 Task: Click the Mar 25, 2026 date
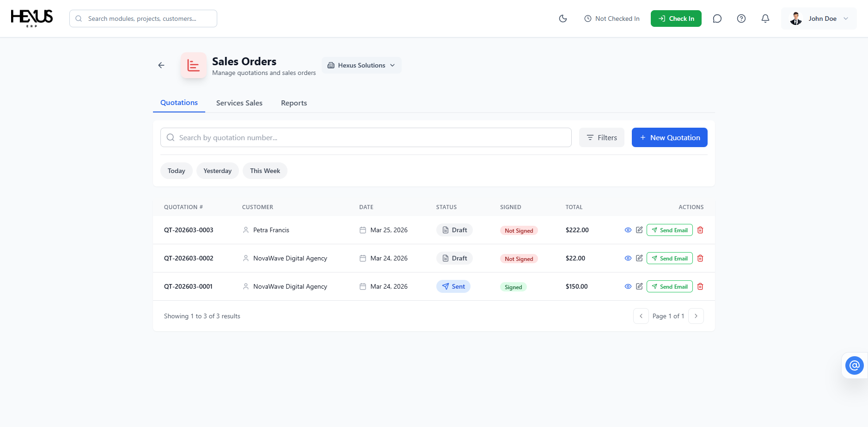(389, 230)
